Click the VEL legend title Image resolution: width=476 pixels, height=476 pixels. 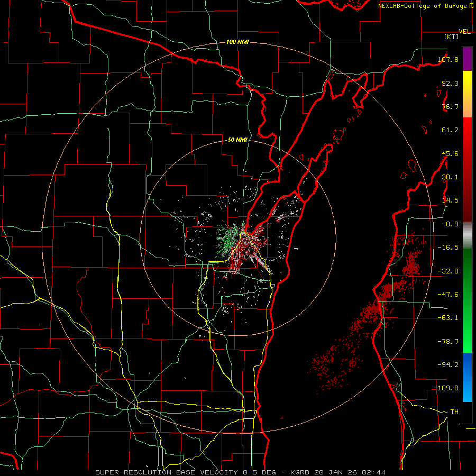[x=464, y=32]
